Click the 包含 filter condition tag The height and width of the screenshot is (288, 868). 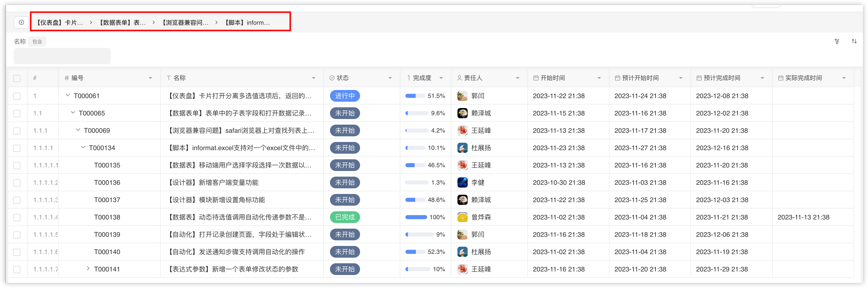[37, 42]
